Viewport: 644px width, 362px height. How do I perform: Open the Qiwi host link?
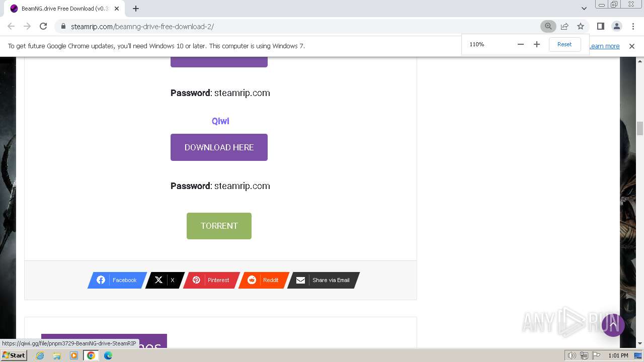point(220,121)
